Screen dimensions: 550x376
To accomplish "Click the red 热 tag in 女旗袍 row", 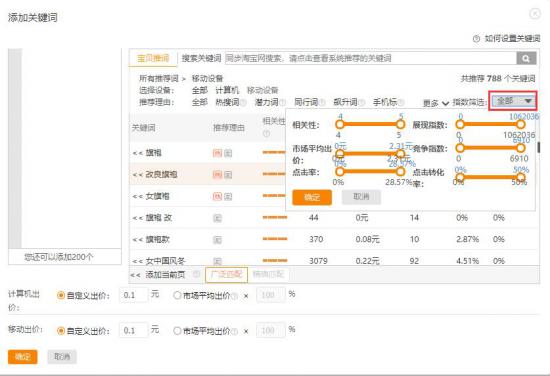I will click(x=217, y=196).
